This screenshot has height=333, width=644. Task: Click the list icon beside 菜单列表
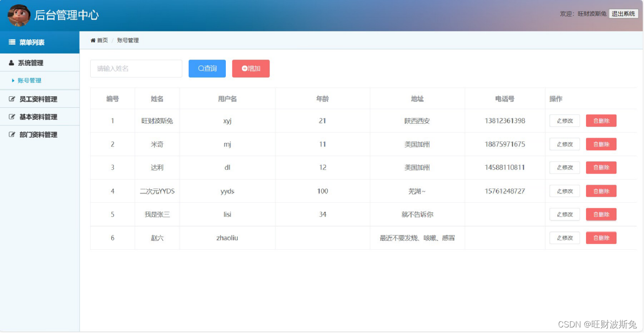coord(11,42)
